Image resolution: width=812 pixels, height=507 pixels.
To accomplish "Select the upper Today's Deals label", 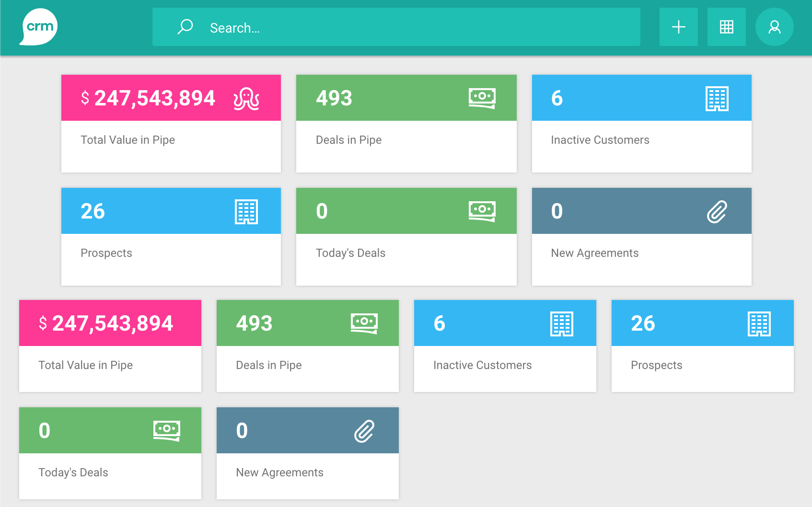I will (x=350, y=253).
